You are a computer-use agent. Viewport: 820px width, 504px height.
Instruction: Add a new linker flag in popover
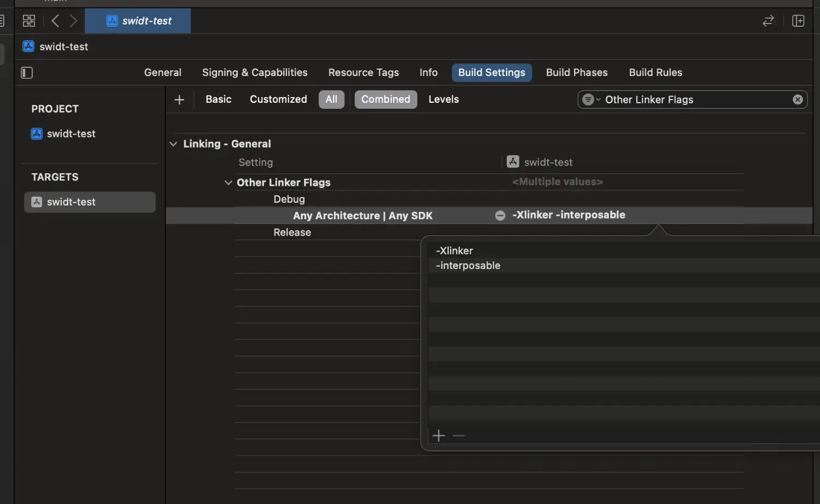tap(438, 436)
